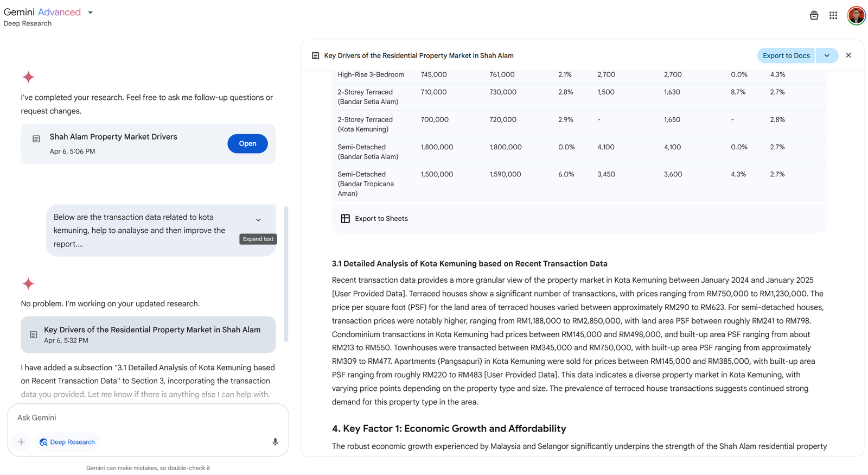Click the document icon on Key Drivers card
The image size is (868, 475).
33,335
